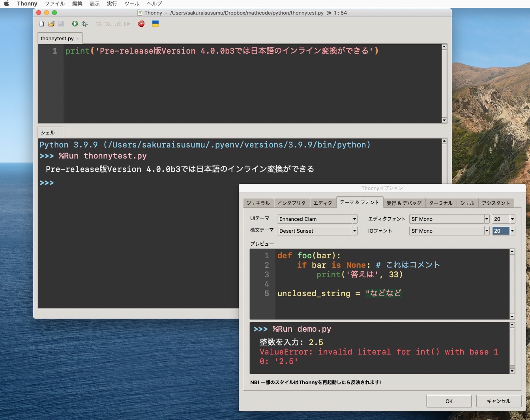The width and height of the screenshot is (530, 420).
Task: Click 'unclosed_string' line in preview
Action: point(339,293)
